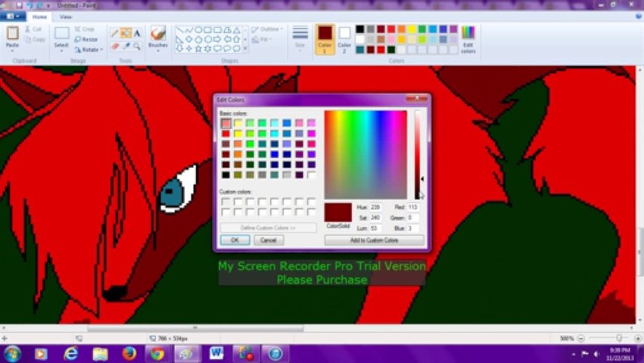Open Microsoft Word from the taskbar
The height and width of the screenshot is (363, 644).
tap(217, 354)
